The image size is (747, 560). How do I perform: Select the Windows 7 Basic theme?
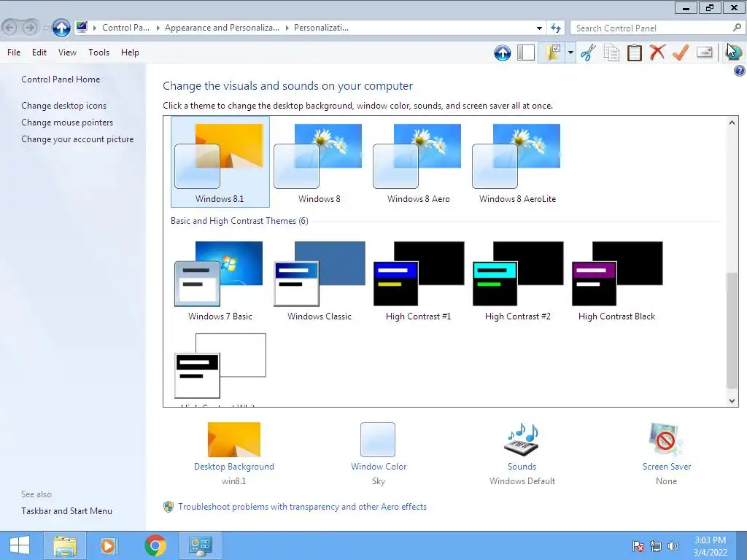tap(220, 280)
